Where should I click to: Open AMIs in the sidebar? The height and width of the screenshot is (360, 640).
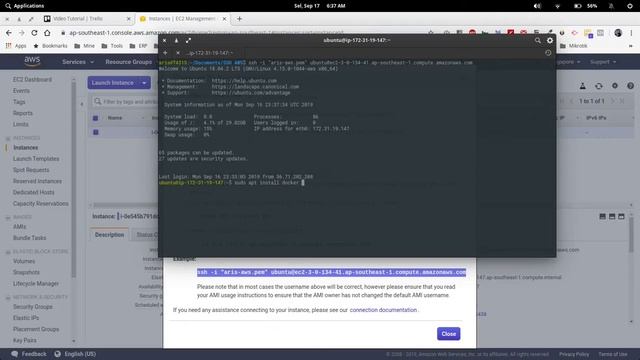tap(19, 227)
